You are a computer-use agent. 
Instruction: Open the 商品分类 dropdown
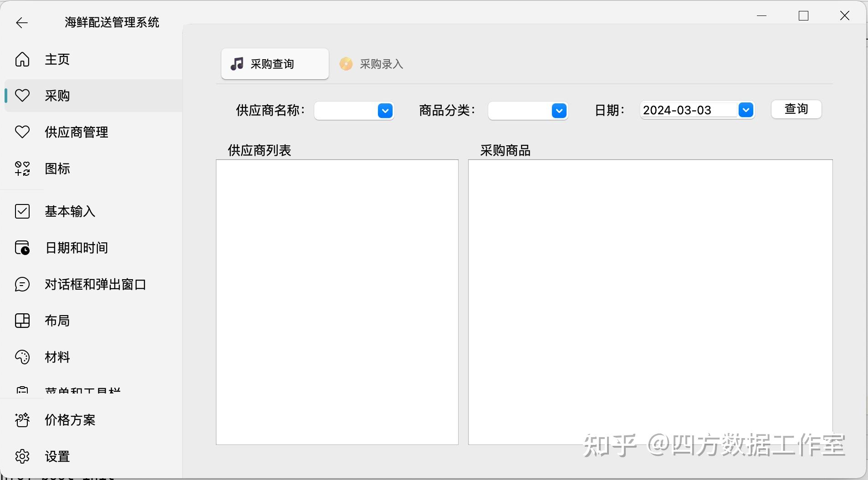tap(558, 111)
